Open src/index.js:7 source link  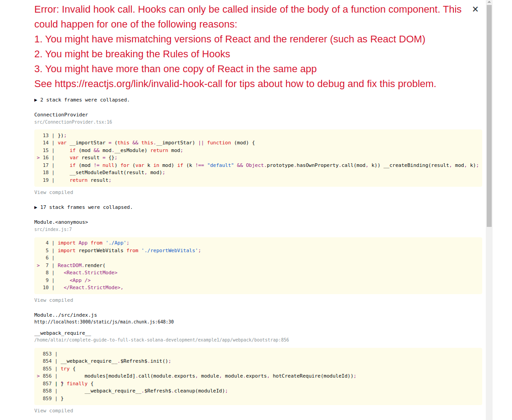coord(53,230)
